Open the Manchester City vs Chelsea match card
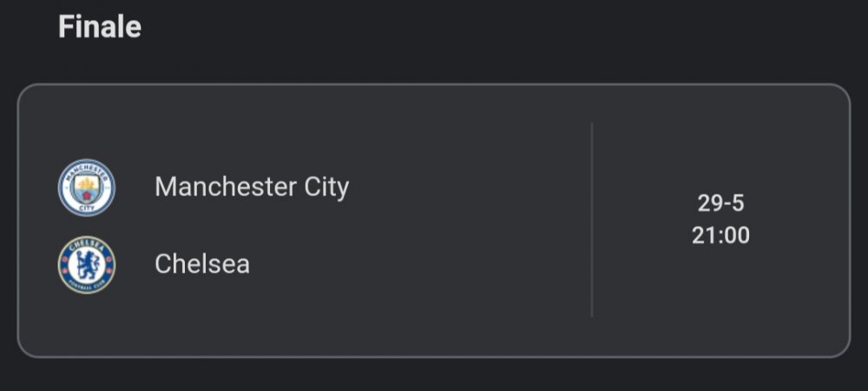 pyautogui.click(x=433, y=221)
